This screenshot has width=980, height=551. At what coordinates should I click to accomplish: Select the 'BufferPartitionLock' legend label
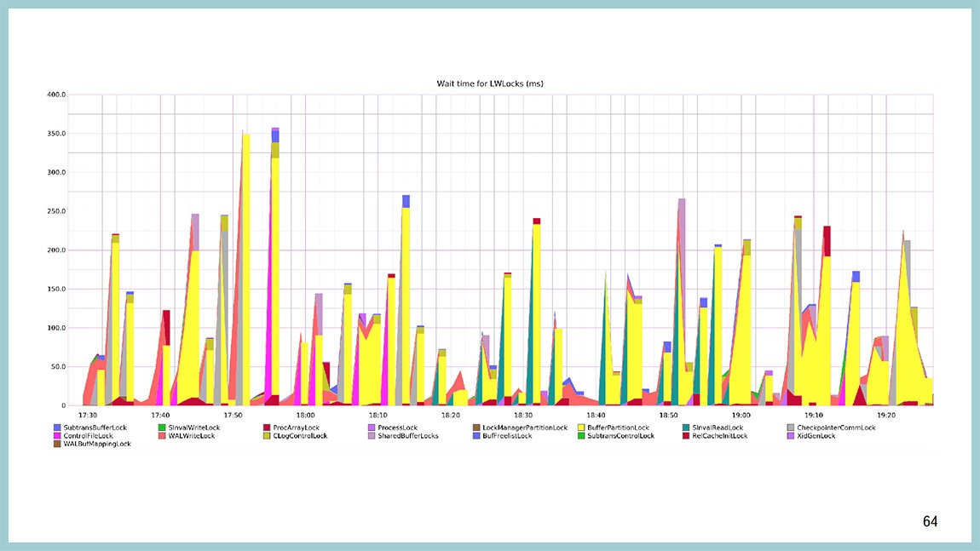pos(618,428)
